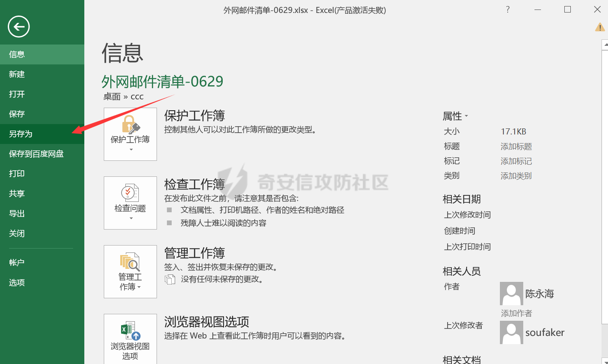Choose 关闭 in the sidebar
608x364 pixels.
(42, 233)
